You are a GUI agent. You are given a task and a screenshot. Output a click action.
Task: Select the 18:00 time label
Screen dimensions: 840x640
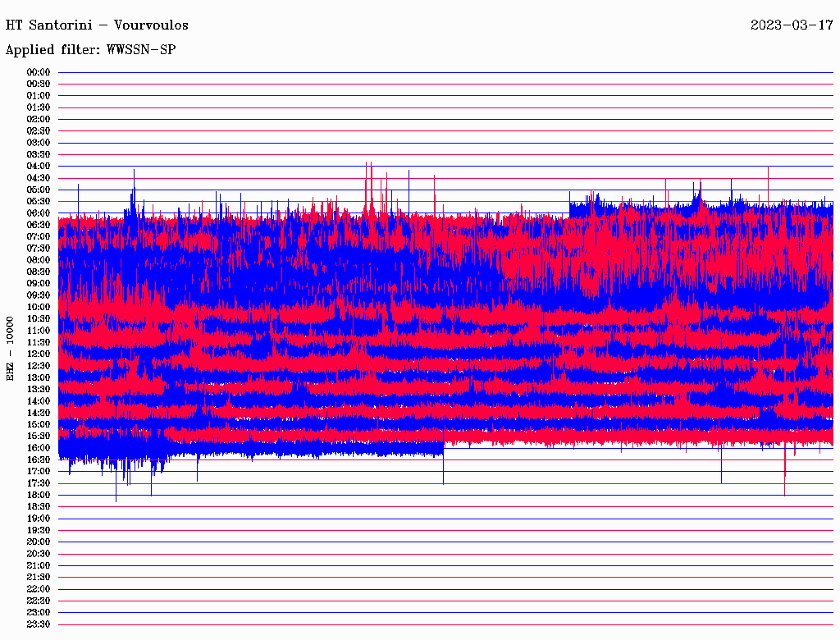pos(39,496)
